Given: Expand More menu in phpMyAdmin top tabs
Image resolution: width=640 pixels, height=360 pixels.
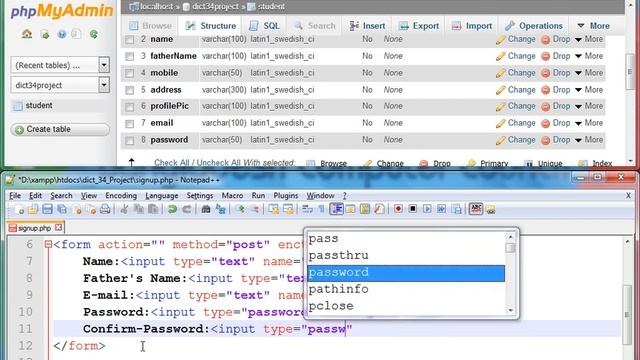Looking at the screenshot, I should tap(593, 26).
